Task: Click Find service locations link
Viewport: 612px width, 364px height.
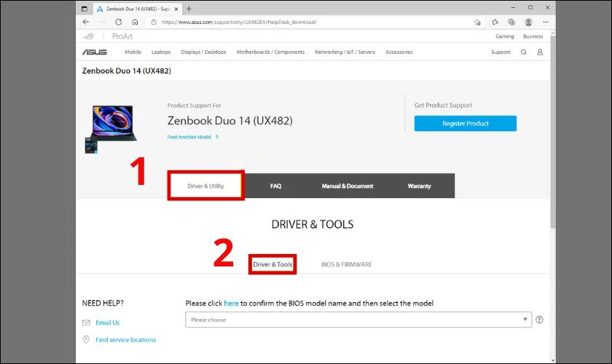Action: 125,340
